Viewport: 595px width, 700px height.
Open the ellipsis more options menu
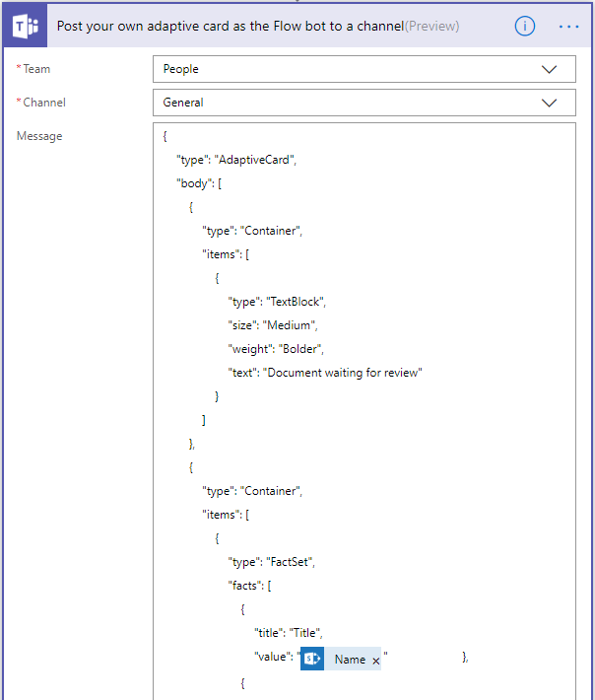pyautogui.click(x=568, y=27)
